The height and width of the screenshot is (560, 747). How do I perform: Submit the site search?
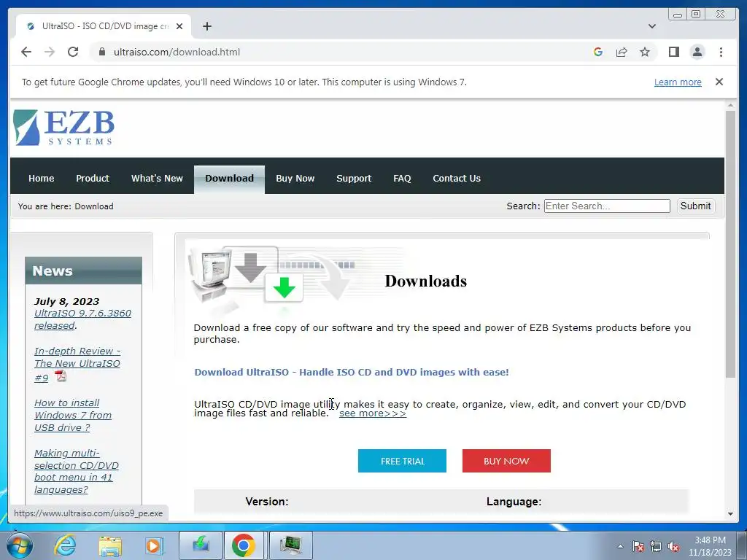click(x=695, y=206)
